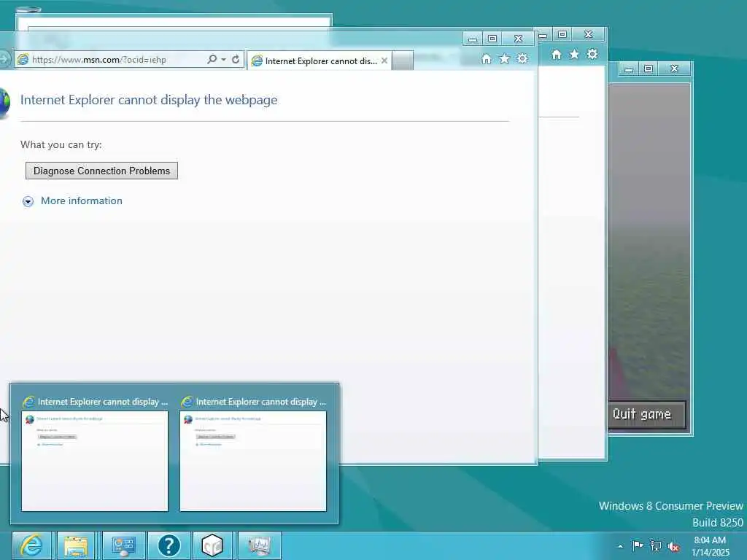747x560 pixels.
Task: Click the muted volume tray icon
Action: coord(673,547)
